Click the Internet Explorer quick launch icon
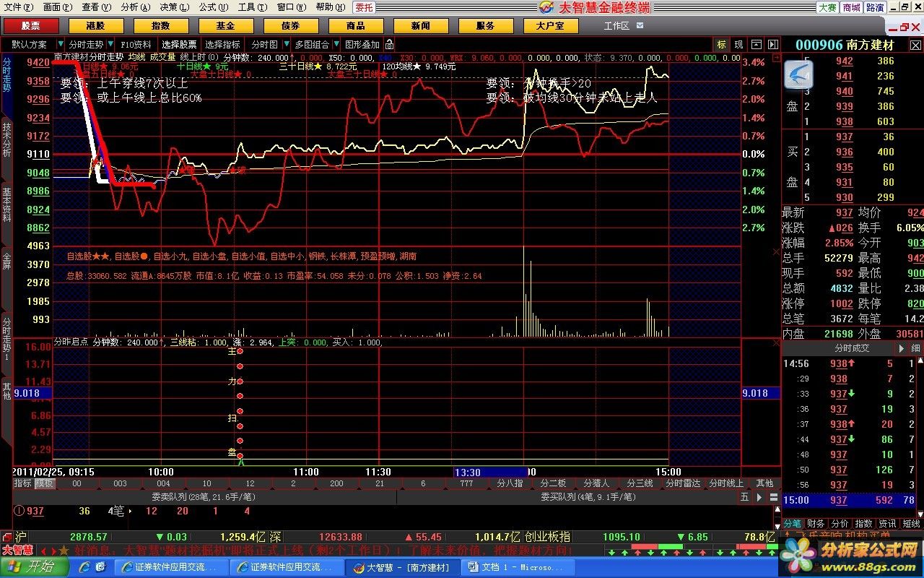The width and height of the screenshot is (924, 578). point(84,567)
